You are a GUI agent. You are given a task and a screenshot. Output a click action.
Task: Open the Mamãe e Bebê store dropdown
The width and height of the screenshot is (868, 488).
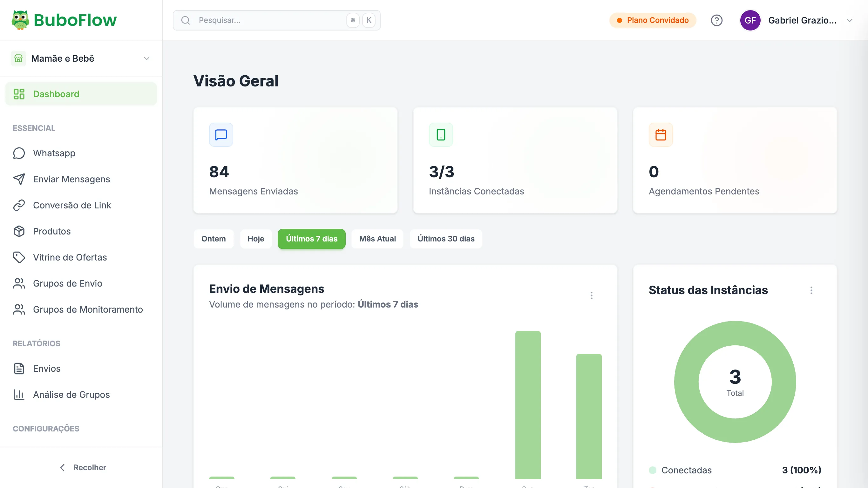81,58
